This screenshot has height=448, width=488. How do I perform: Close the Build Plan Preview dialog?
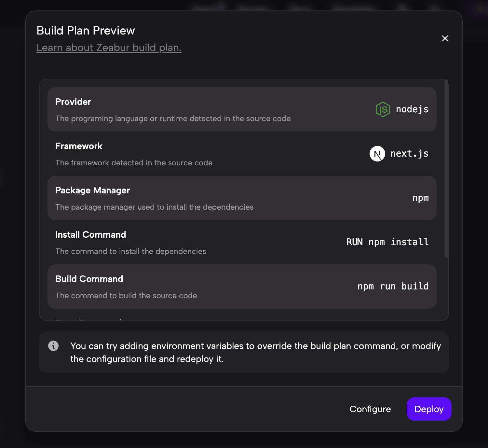coord(445,38)
